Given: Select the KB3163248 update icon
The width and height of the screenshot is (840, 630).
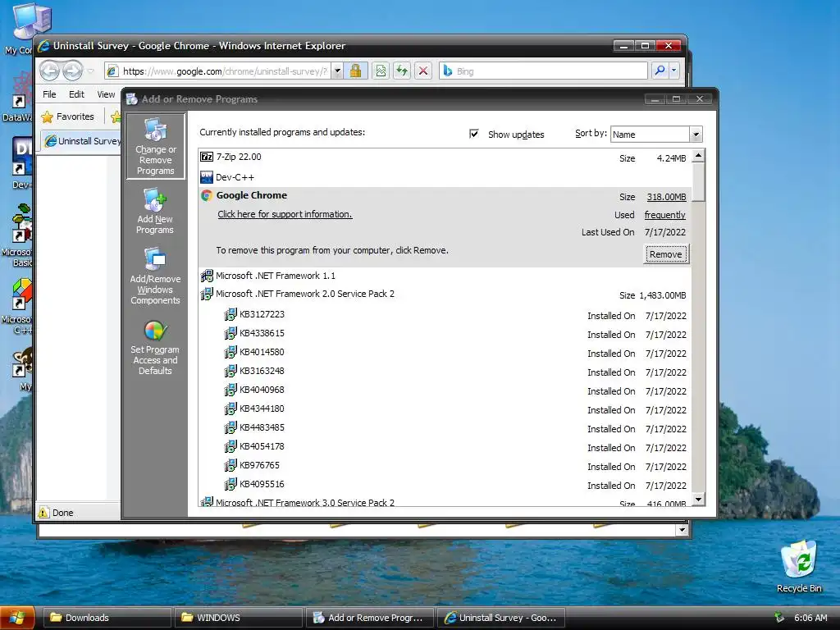Looking at the screenshot, I should [x=231, y=371].
